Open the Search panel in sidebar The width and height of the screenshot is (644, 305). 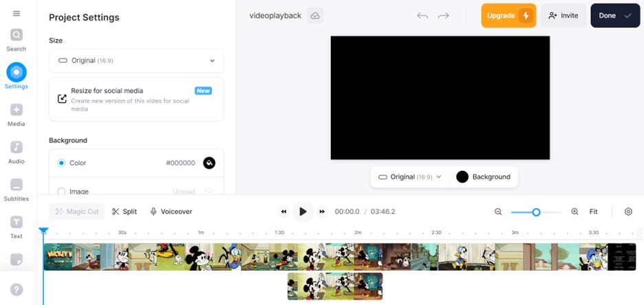(17, 40)
